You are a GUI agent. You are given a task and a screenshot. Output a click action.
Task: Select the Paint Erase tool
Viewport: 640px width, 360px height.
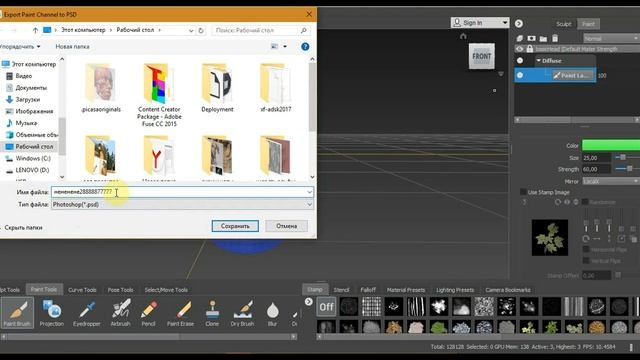coord(180,313)
